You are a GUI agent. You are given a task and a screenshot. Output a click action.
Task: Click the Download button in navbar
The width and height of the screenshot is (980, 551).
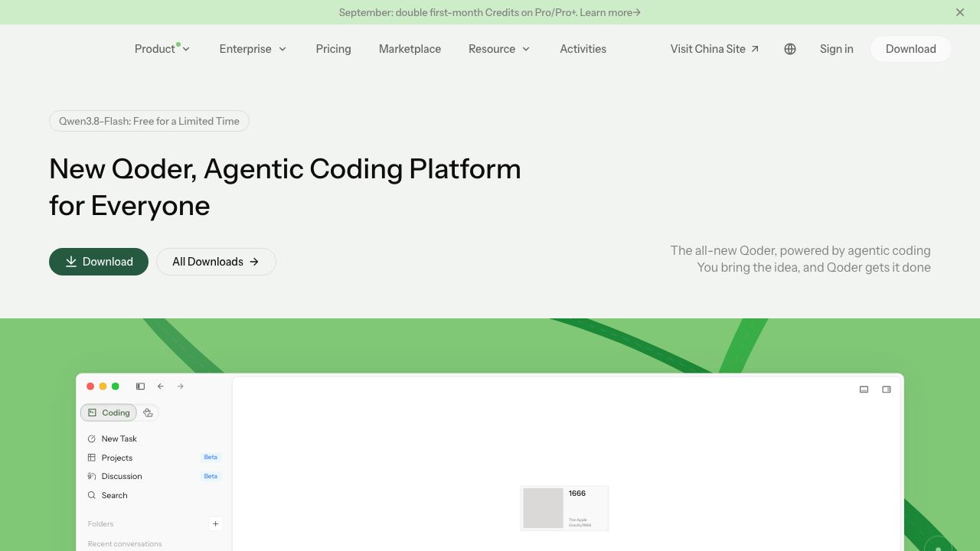tap(910, 49)
